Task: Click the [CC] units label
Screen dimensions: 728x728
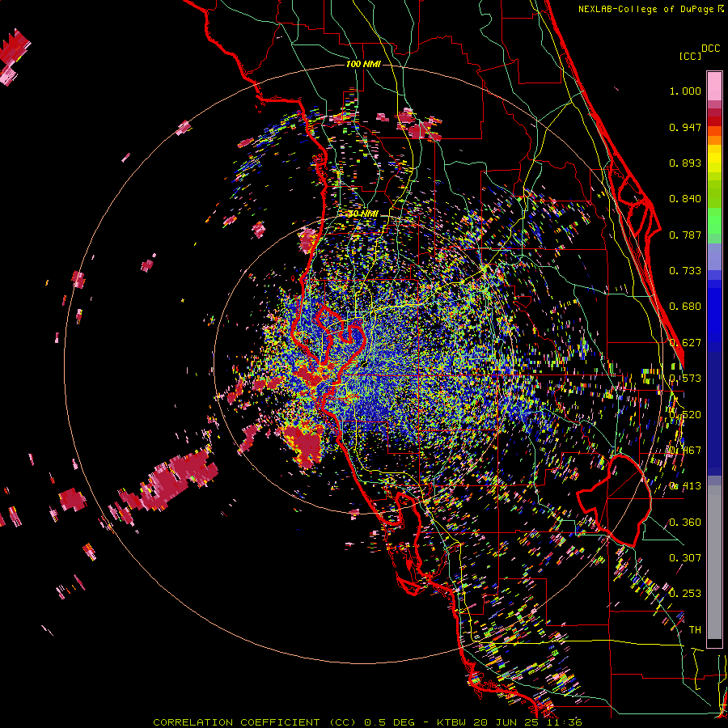Action: pos(690,56)
